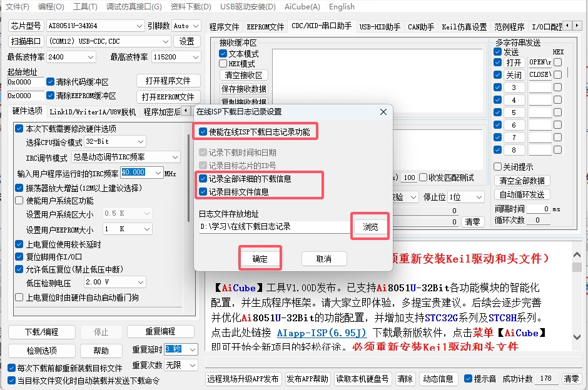Image resolution: width=588 pixels, height=390 pixels.
Task: Click 确定 in the log settings dialog
Action: click(260, 259)
